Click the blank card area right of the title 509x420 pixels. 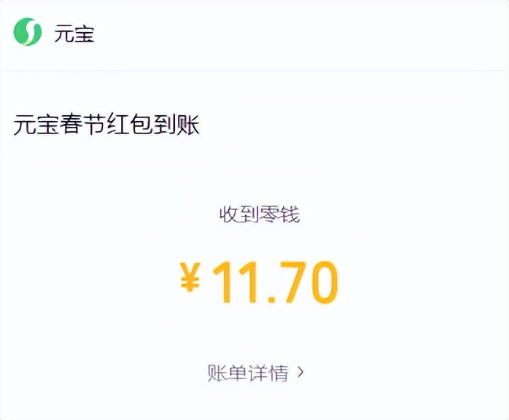point(350,125)
